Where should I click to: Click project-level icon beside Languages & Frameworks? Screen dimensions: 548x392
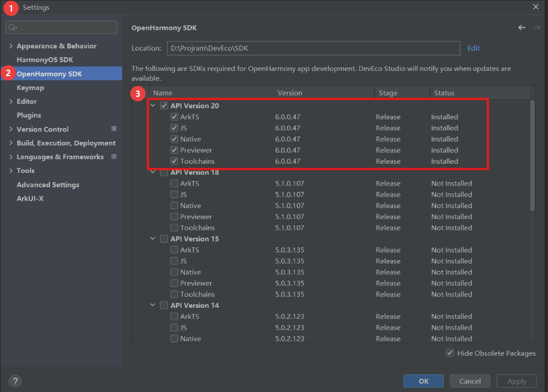pos(114,157)
